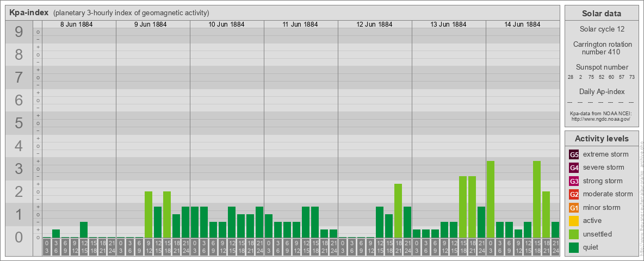
Task: Click the 11 Jun 12–15h bar
Action: pos(306,222)
